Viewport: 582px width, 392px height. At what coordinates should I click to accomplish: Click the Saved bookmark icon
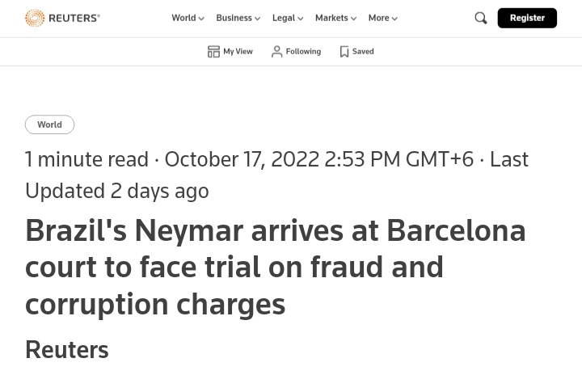[344, 51]
